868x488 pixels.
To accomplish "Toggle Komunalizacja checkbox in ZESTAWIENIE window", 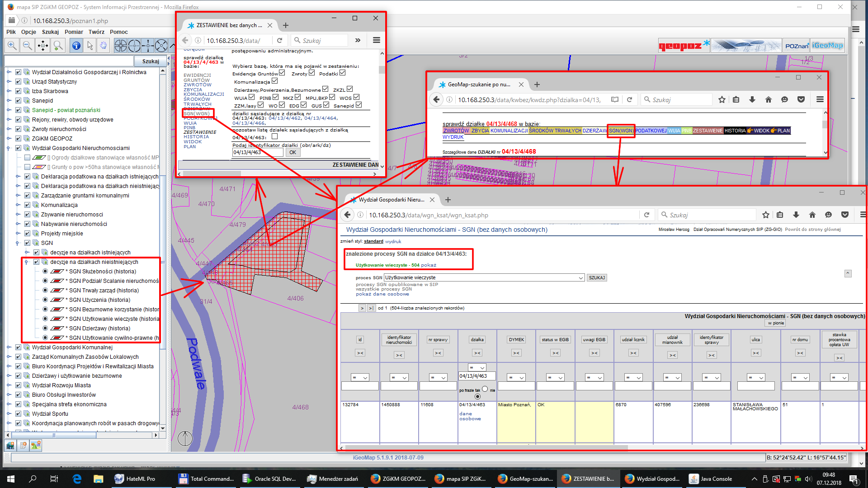I will [274, 81].
